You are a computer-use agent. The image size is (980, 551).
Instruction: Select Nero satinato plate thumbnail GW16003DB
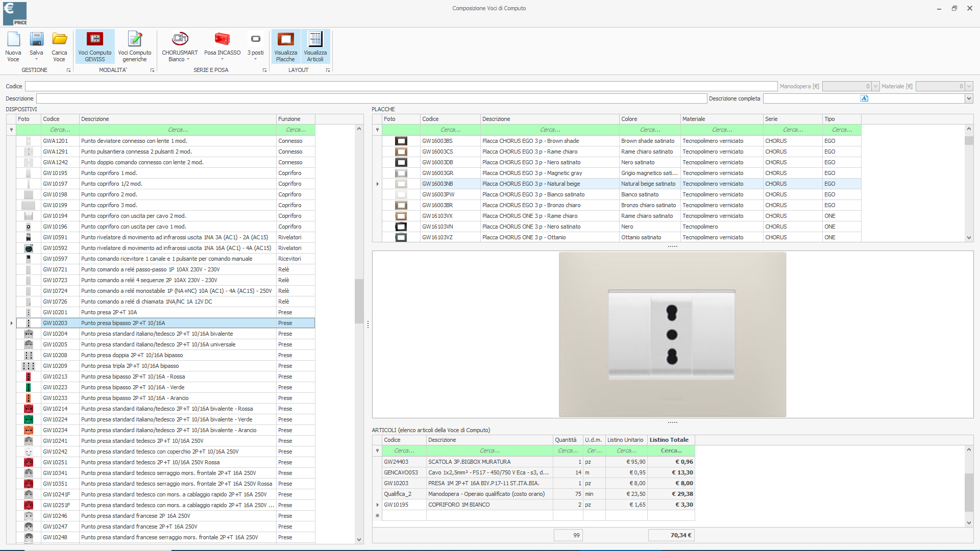coord(401,162)
